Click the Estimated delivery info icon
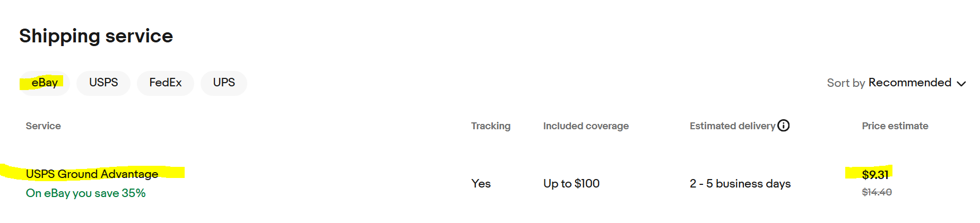Screen dimensions: 980x223 tap(784, 126)
